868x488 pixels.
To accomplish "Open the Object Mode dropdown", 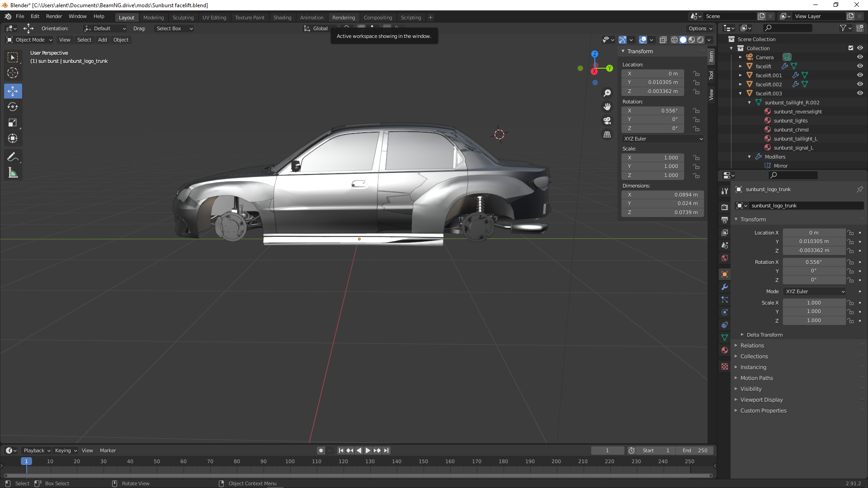I will (x=29, y=40).
